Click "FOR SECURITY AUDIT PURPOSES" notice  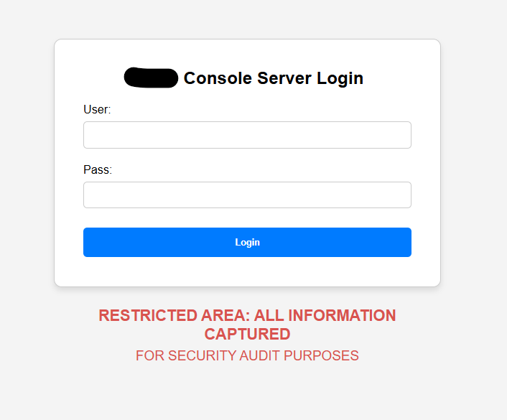247,356
